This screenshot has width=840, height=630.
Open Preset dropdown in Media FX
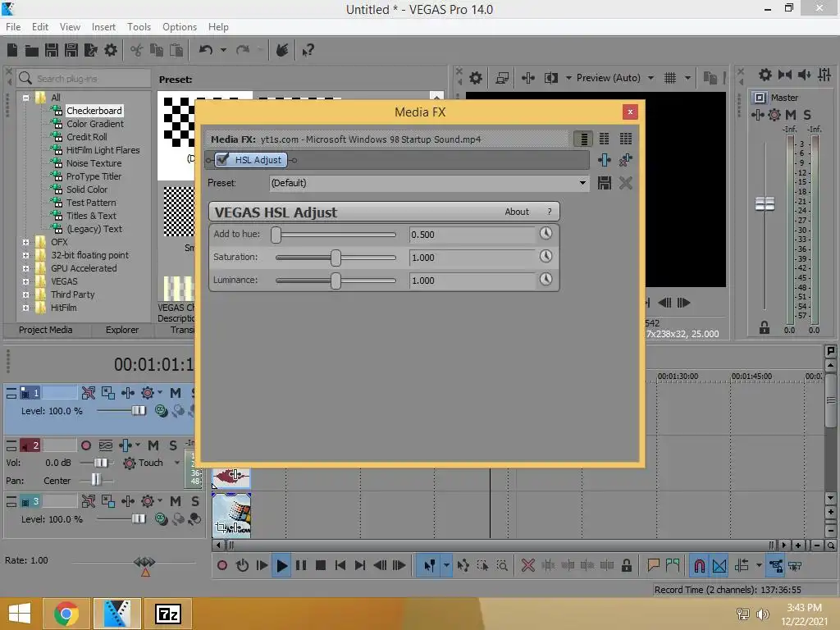(582, 183)
